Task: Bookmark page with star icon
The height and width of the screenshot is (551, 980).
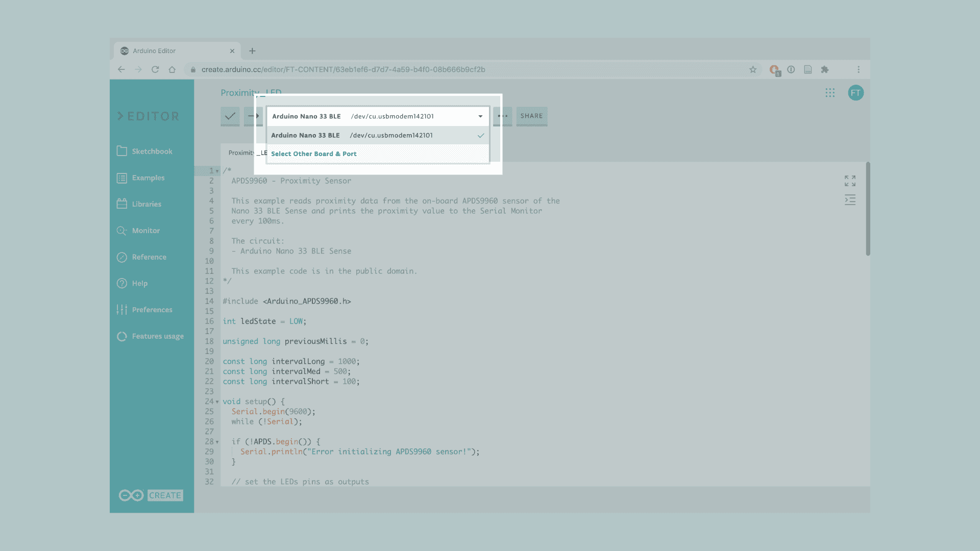Action: [753, 69]
